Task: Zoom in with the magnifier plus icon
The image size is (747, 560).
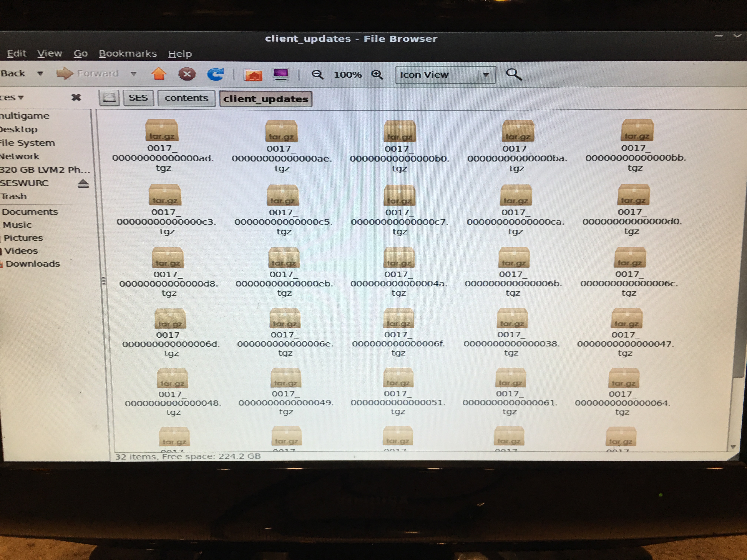Action: (x=377, y=75)
